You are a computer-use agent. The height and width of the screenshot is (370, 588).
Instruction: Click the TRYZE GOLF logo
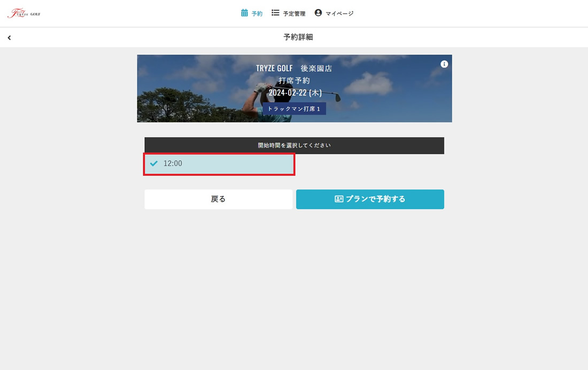24,13
